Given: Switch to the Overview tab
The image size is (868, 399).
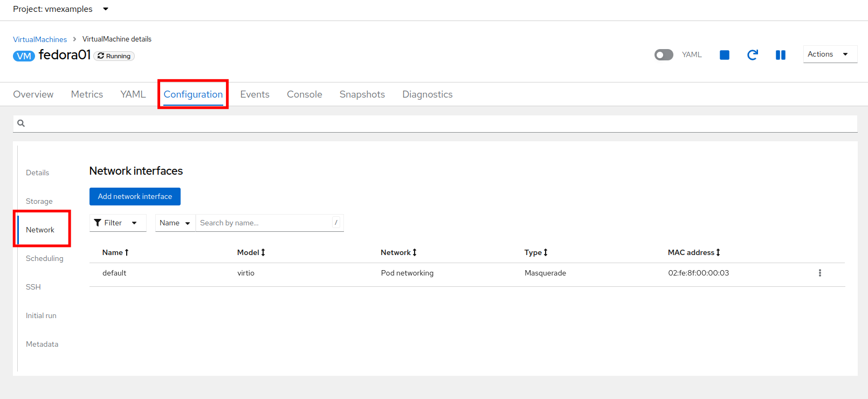Looking at the screenshot, I should click(x=33, y=94).
